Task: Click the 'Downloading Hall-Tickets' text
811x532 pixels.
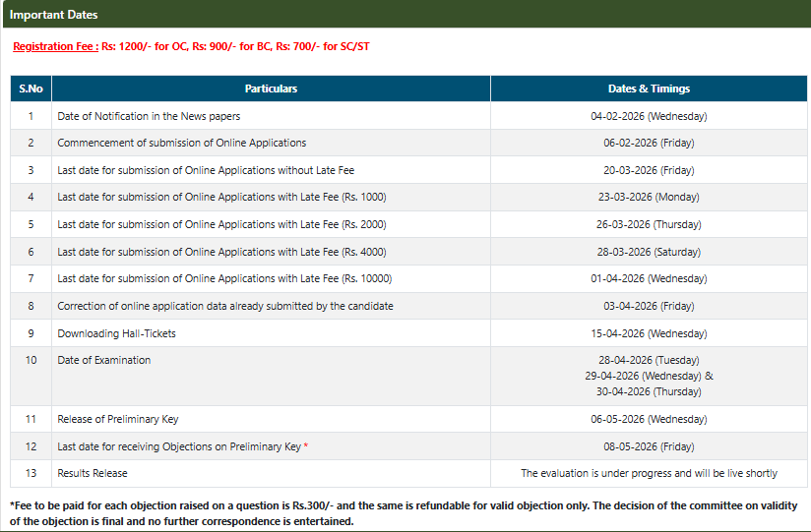Action: 116,333
